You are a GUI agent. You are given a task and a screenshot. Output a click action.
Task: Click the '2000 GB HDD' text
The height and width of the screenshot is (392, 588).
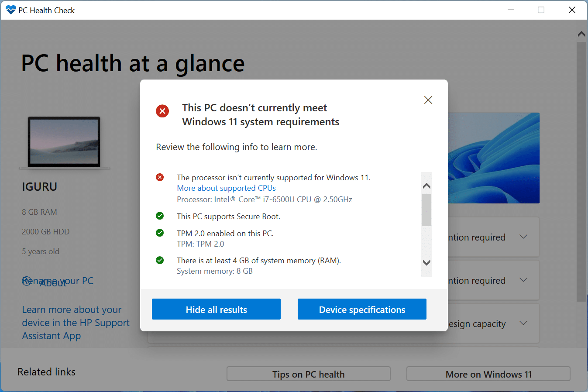click(46, 232)
